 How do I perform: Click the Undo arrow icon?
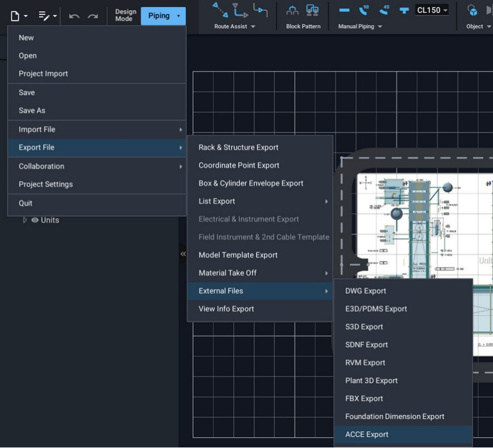(74, 16)
